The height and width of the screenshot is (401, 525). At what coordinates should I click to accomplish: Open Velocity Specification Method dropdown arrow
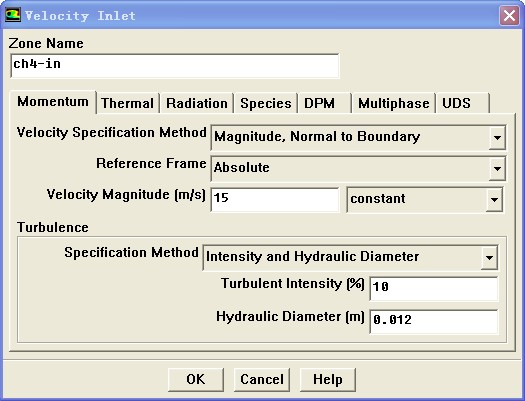click(x=497, y=138)
